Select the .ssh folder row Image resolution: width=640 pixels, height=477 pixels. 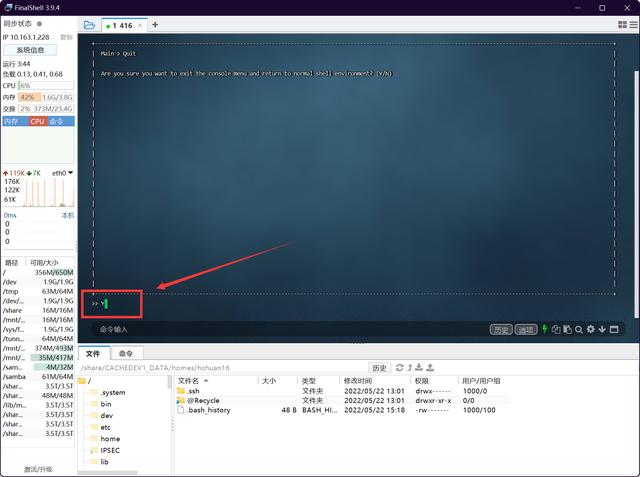click(343, 391)
